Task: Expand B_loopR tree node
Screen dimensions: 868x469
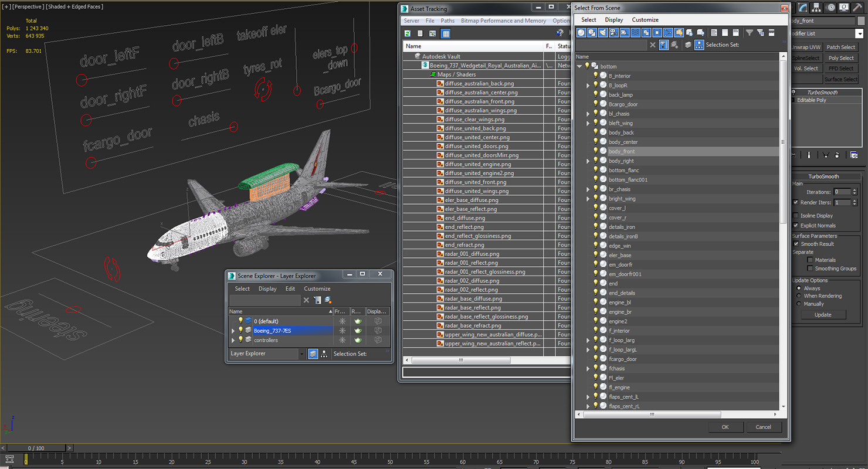Action: point(588,86)
